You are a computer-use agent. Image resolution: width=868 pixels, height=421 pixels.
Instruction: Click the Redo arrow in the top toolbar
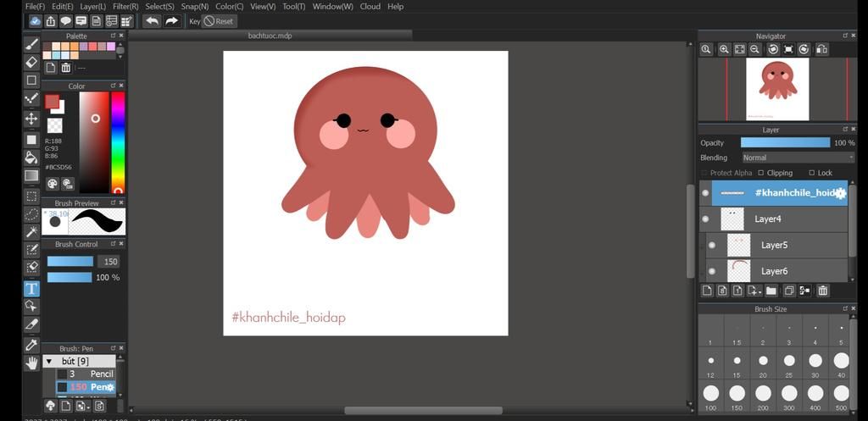pos(171,21)
